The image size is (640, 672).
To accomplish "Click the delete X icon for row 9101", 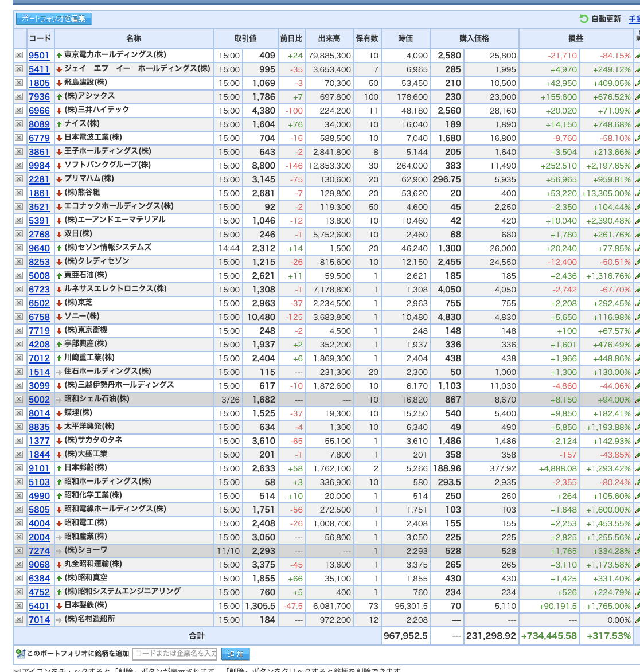I will coord(19,468).
